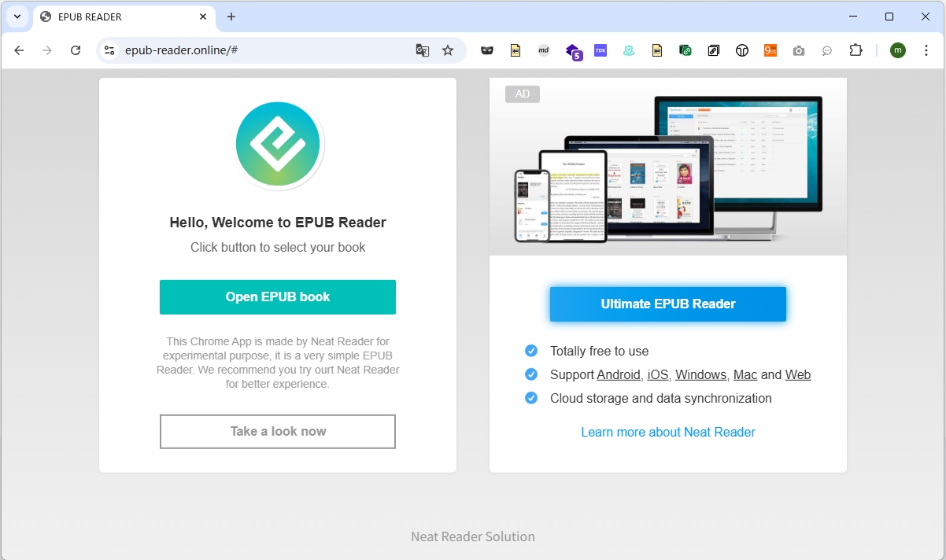Image resolution: width=946 pixels, height=560 pixels.
Task: Open the tab search dropdown arrow
Action: coord(17,17)
